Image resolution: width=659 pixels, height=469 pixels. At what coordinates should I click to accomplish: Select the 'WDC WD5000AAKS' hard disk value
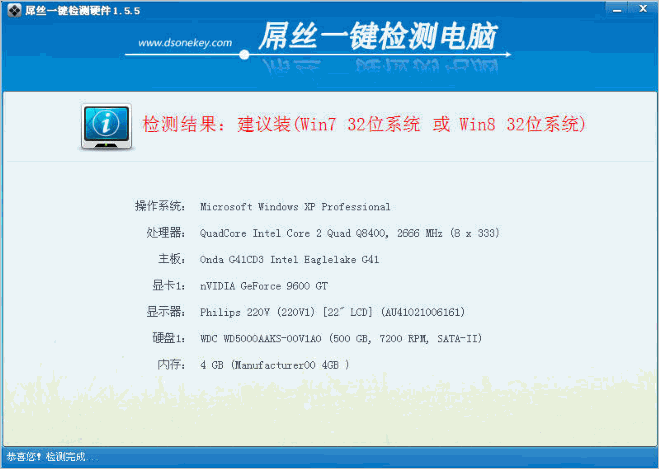[341, 338]
